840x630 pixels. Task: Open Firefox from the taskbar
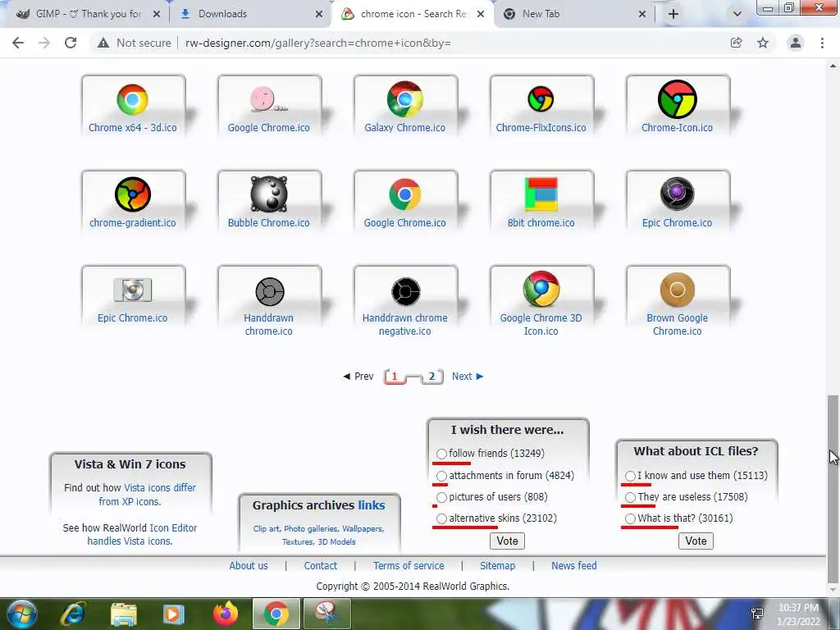(x=226, y=614)
